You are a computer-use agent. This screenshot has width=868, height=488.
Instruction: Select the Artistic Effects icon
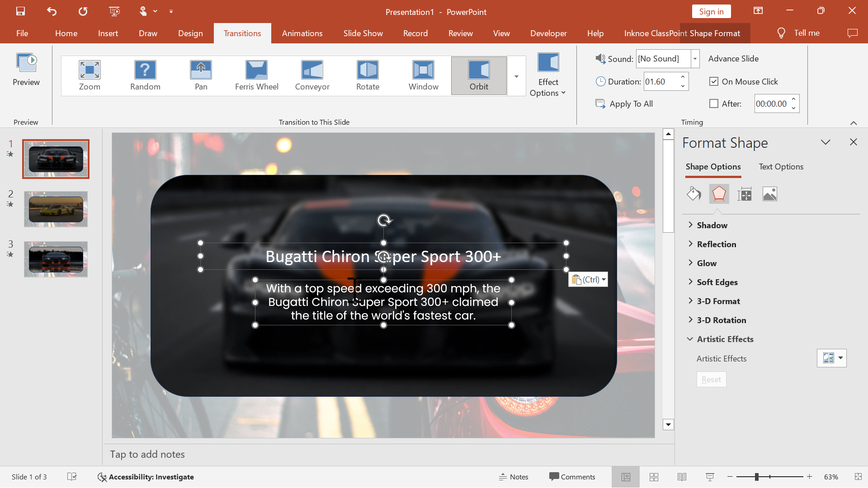829,357
